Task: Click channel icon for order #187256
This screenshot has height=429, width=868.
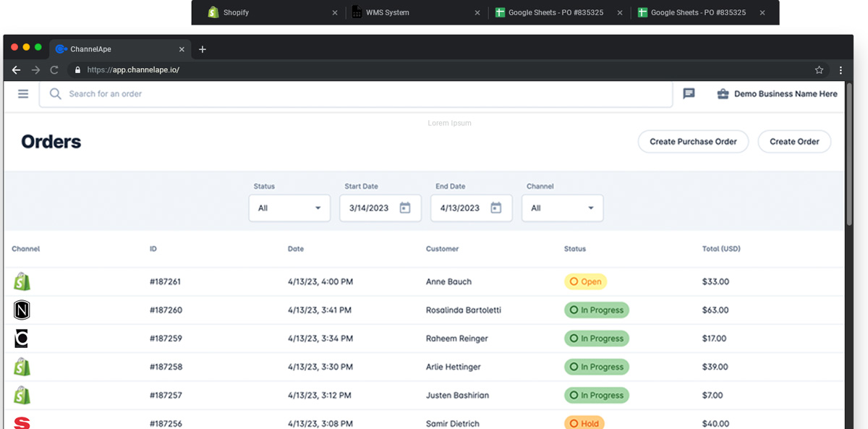Action: 22,423
